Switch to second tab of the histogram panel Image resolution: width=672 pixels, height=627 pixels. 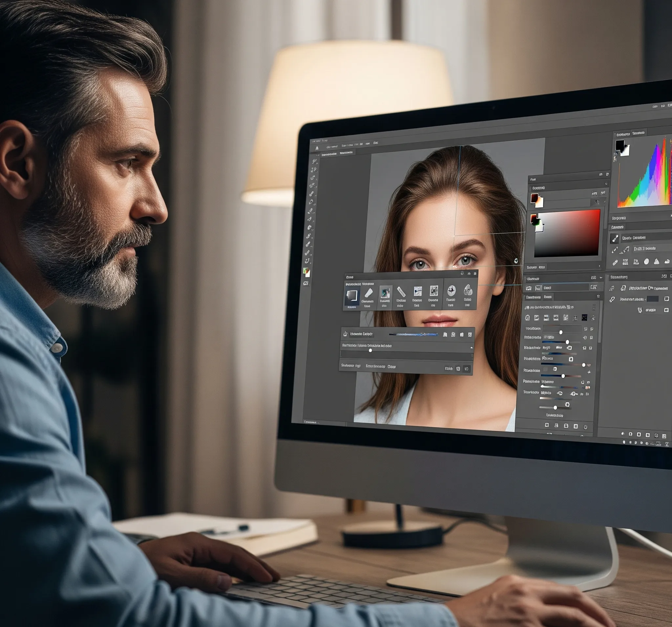638,133
